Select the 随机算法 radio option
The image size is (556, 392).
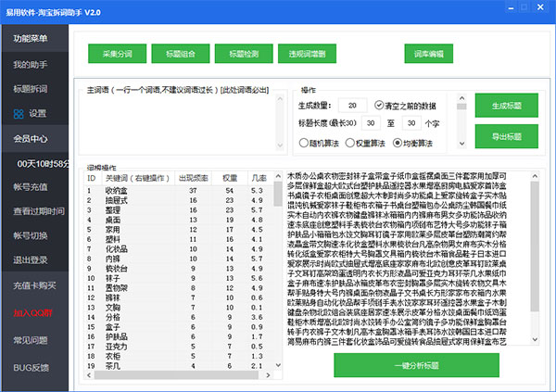(x=304, y=143)
